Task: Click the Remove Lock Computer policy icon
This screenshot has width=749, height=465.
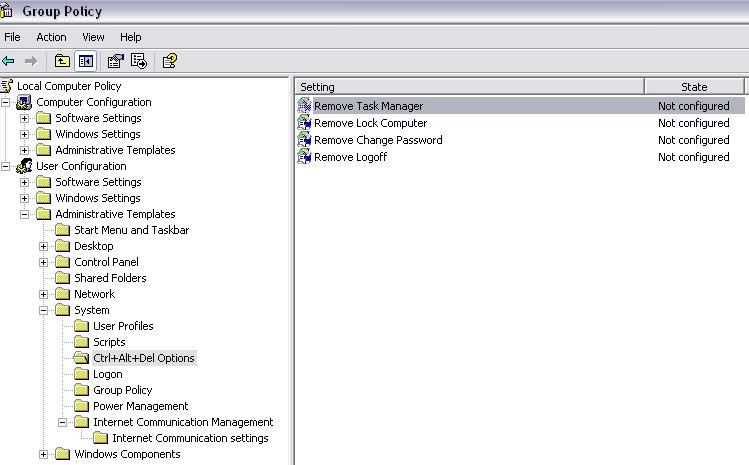Action: pyautogui.click(x=304, y=123)
